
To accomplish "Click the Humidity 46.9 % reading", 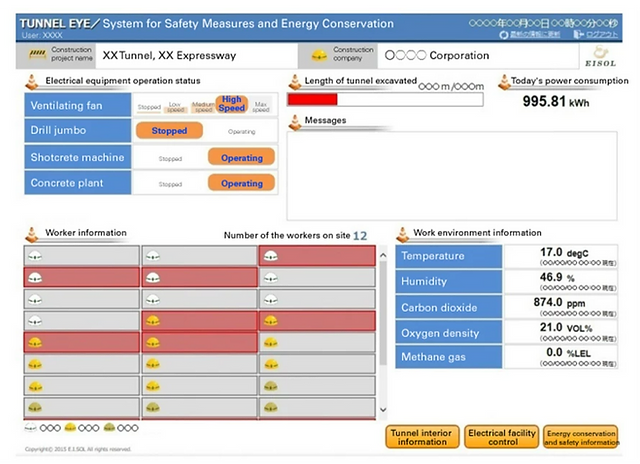I will point(561,281).
